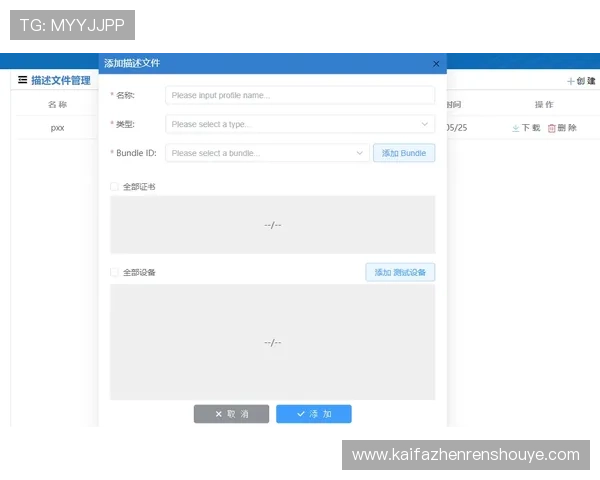Click the chevron arrow in type selector
Screen dimensions: 600x480
tap(425, 125)
